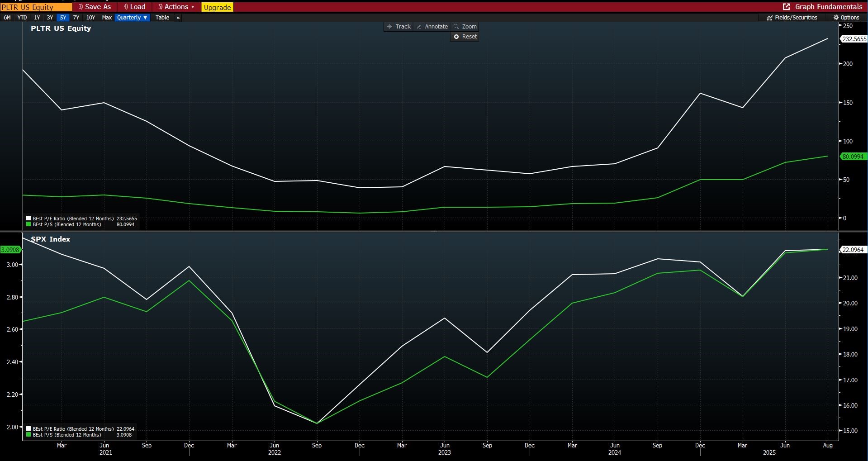The width and height of the screenshot is (868, 461).
Task: Select the 5Y time range tab
Action: [x=63, y=18]
